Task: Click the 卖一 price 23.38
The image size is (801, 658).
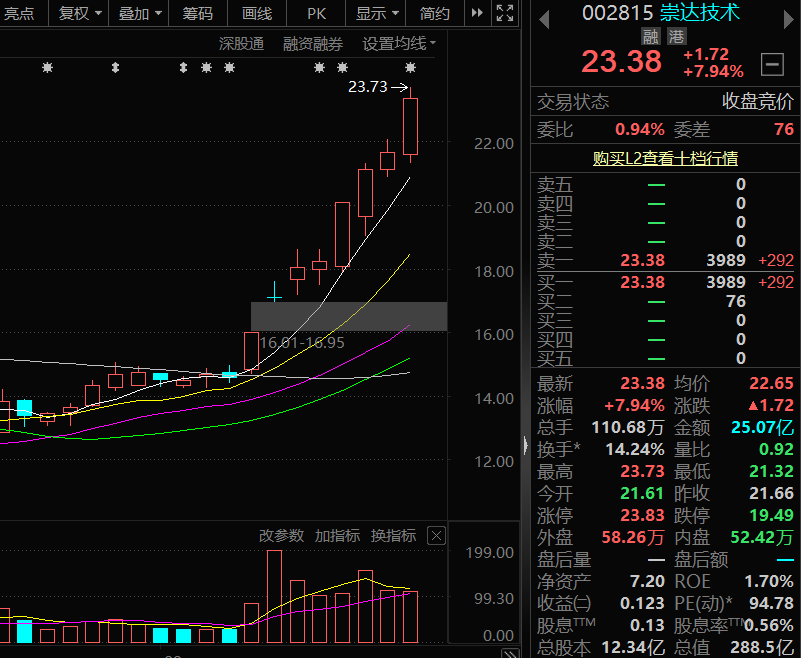Action: [643, 260]
